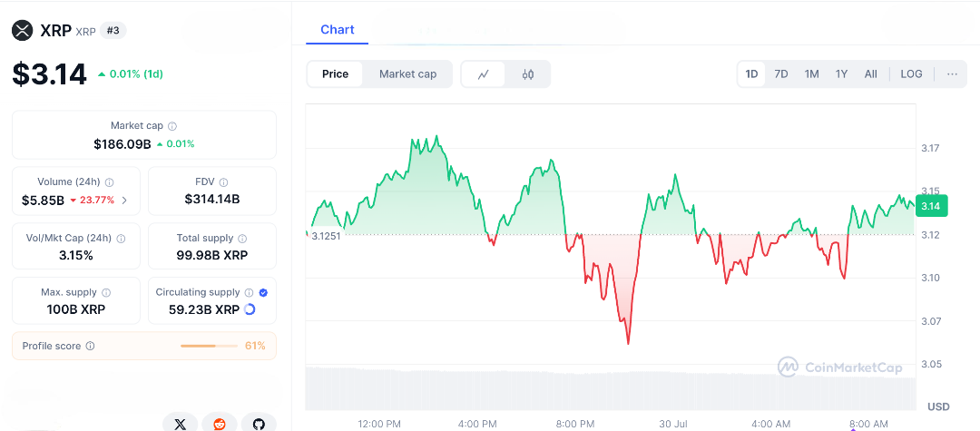Select the 1Y time range

(841, 74)
